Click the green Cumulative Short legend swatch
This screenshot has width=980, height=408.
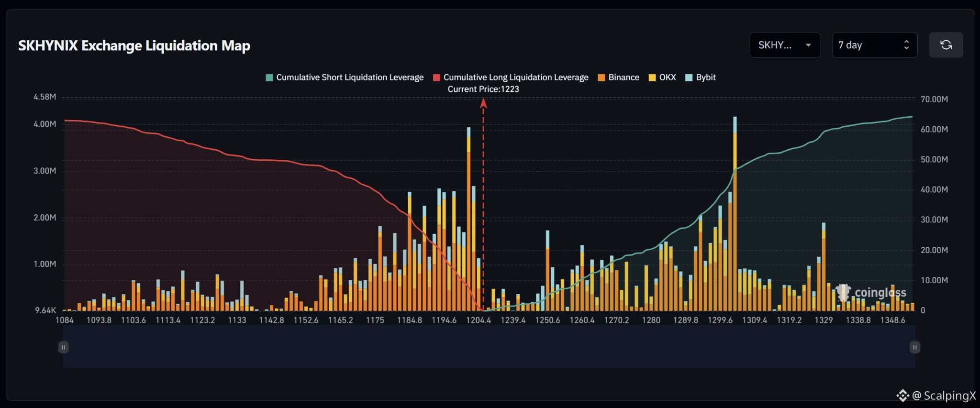pyautogui.click(x=269, y=77)
